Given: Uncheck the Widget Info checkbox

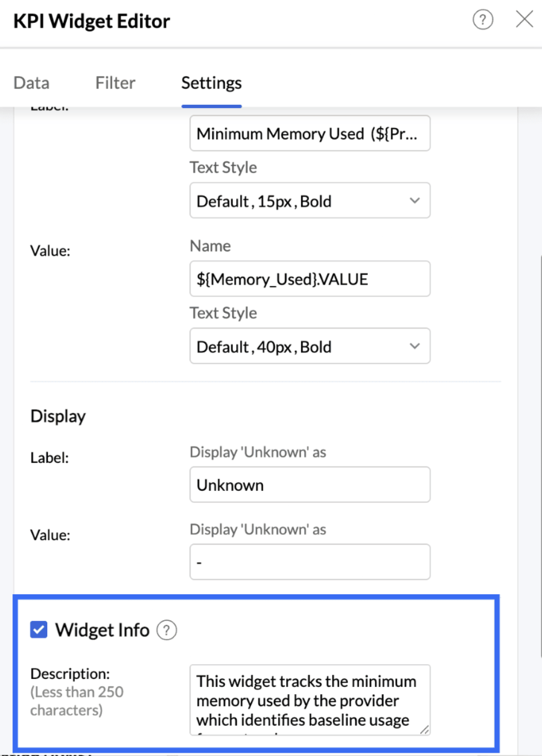Looking at the screenshot, I should coord(39,630).
